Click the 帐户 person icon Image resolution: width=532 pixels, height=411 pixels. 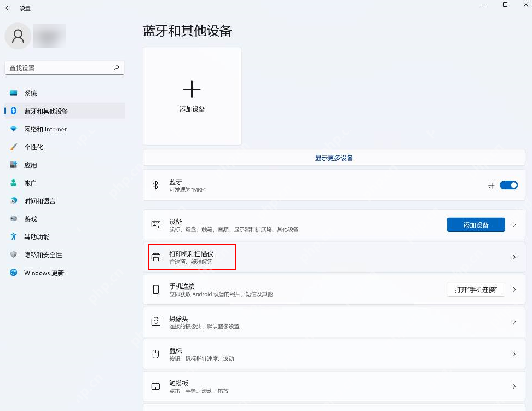pyautogui.click(x=14, y=183)
